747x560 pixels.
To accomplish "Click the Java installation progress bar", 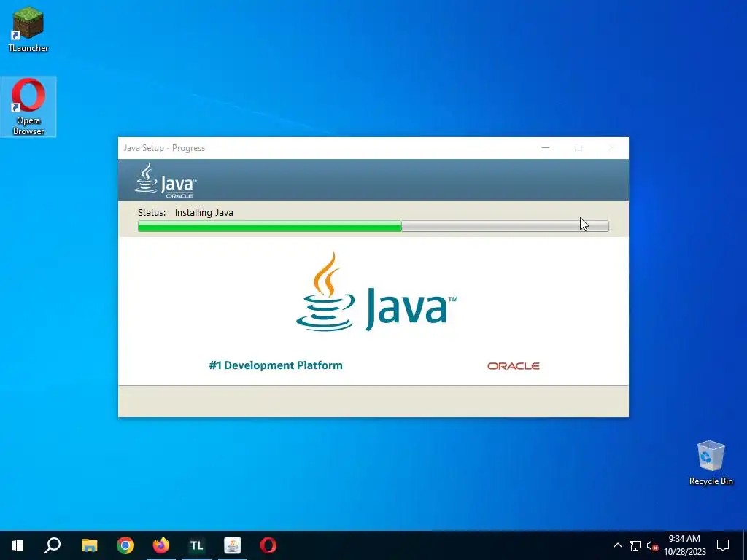I will click(x=373, y=226).
